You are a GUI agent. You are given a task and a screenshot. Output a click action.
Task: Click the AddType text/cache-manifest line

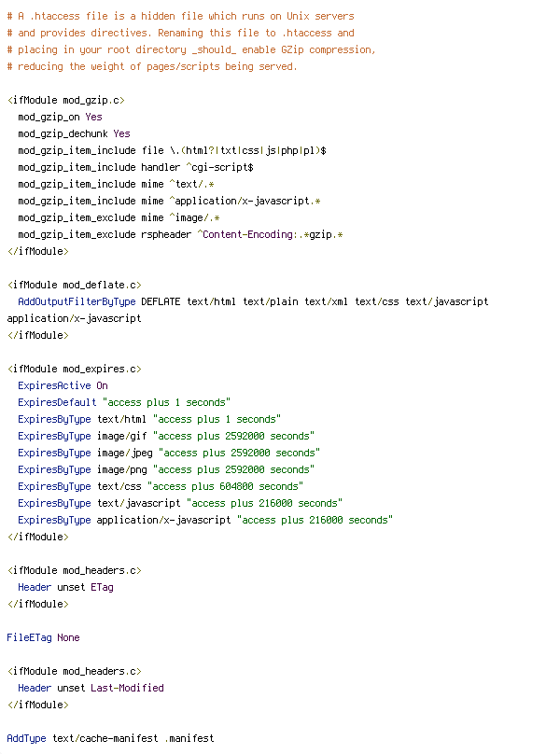[111, 738]
